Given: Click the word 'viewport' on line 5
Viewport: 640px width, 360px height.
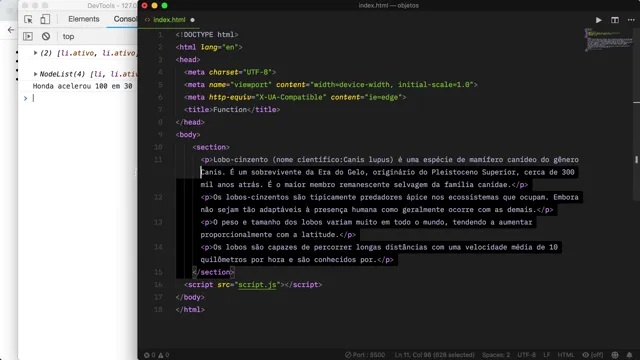Looking at the screenshot, I should (251, 84).
